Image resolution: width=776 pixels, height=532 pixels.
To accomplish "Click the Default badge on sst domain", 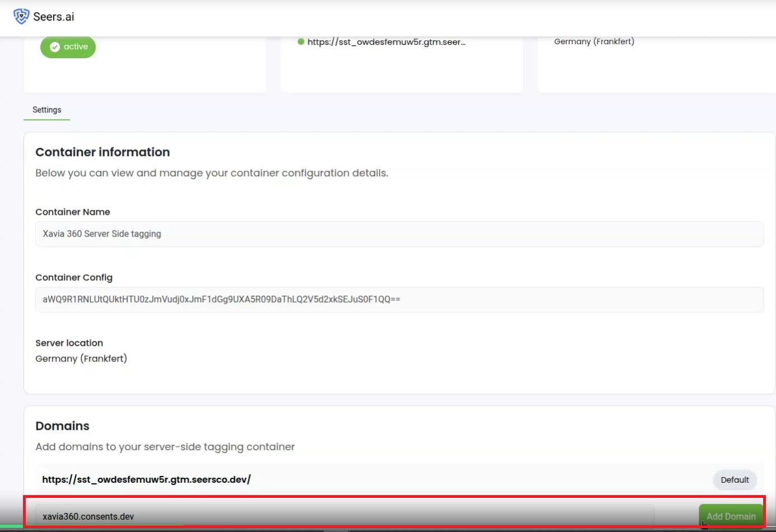I will [x=735, y=480].
